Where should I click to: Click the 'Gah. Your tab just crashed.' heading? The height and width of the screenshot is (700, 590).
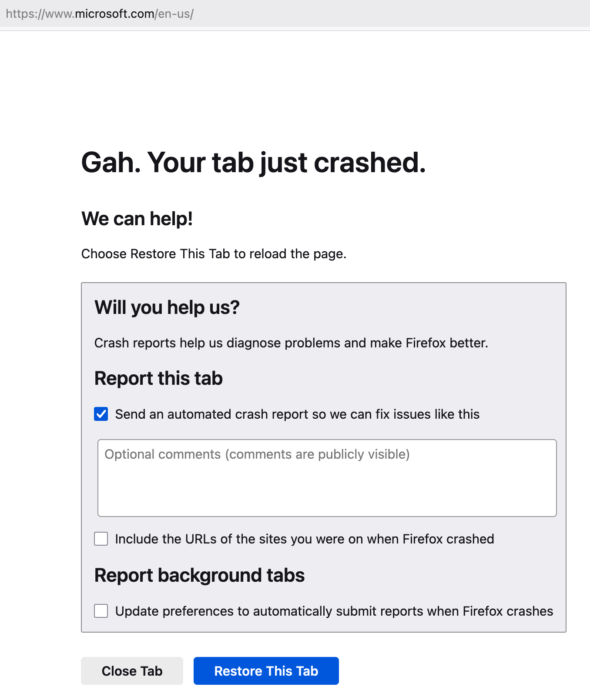(x=254, y=163)
